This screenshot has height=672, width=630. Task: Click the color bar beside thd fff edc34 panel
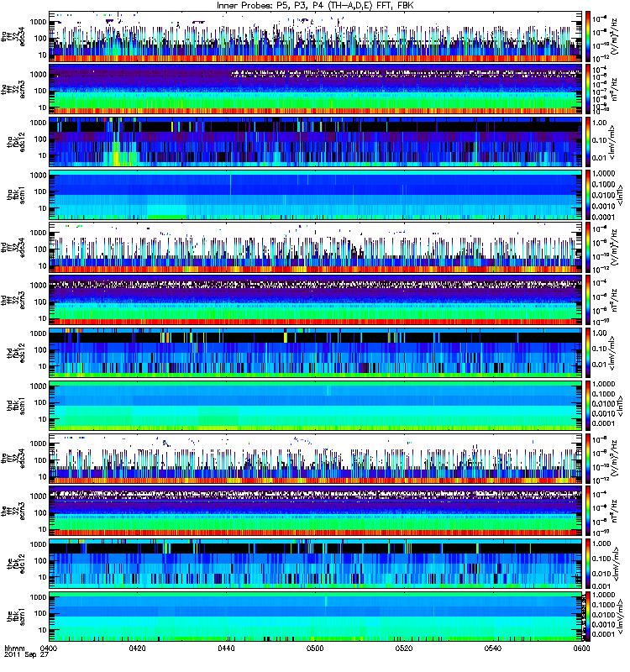[587, 247]
